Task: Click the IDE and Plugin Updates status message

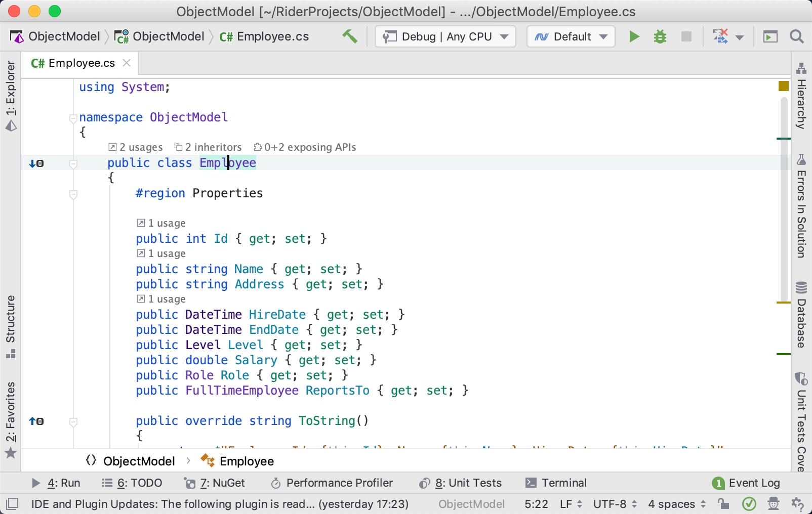Action: coord(220,504)
